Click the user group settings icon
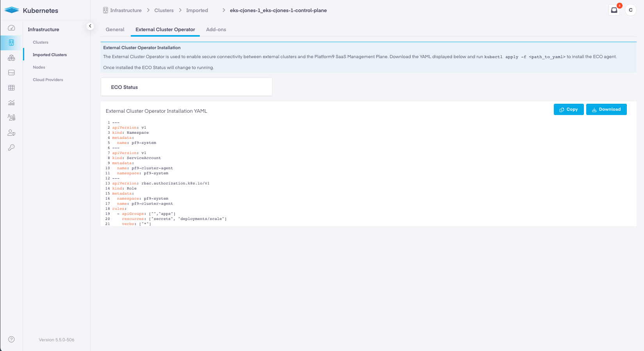 (x=11, y=117)
